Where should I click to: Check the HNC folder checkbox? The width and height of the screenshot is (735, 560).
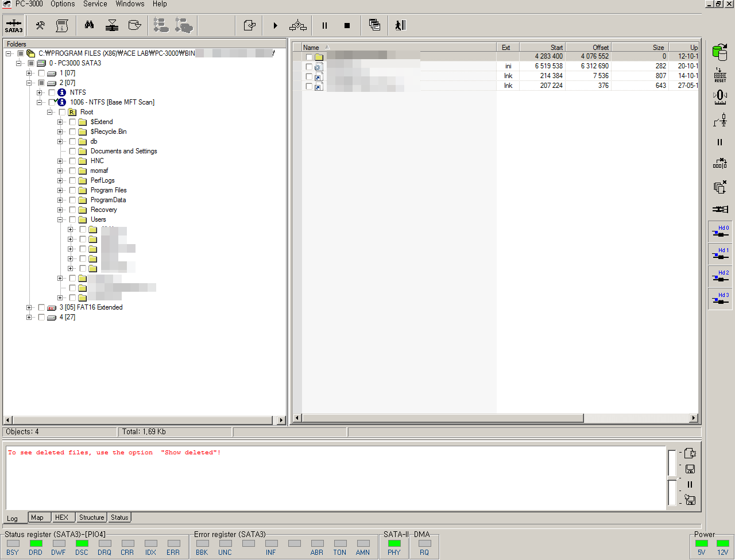(x=72, y=161)
